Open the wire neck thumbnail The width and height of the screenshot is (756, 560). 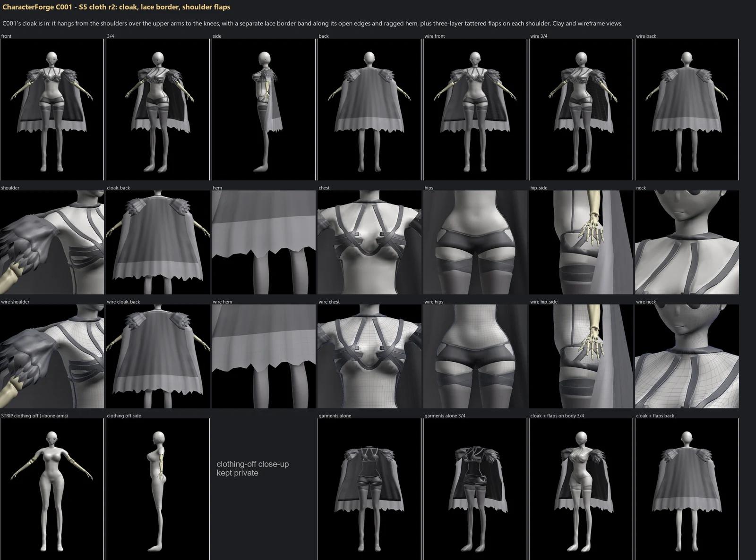pyautogui.click(x=687, y=356)
